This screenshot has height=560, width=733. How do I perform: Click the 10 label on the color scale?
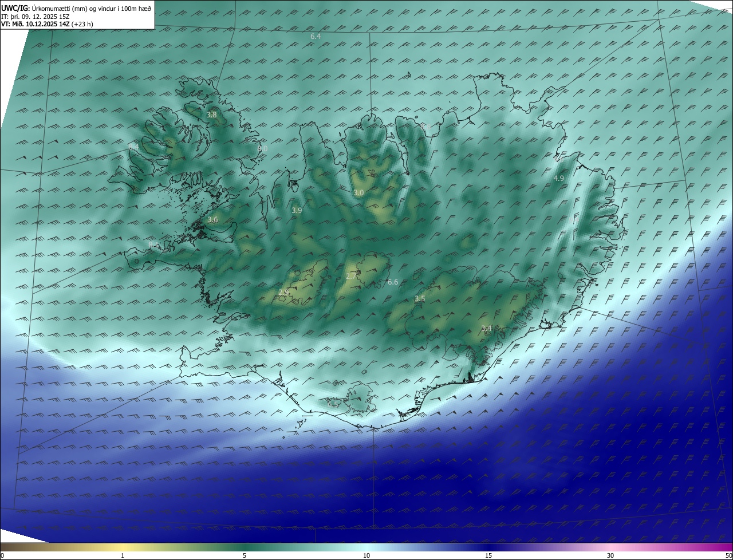(x=366, y=555)
